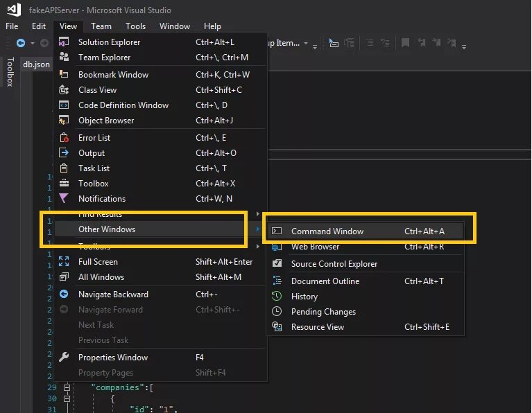The height and width of the screenshot is (413, 532).
Task: Select Full Screen menu entry
Action: (160, 261)
